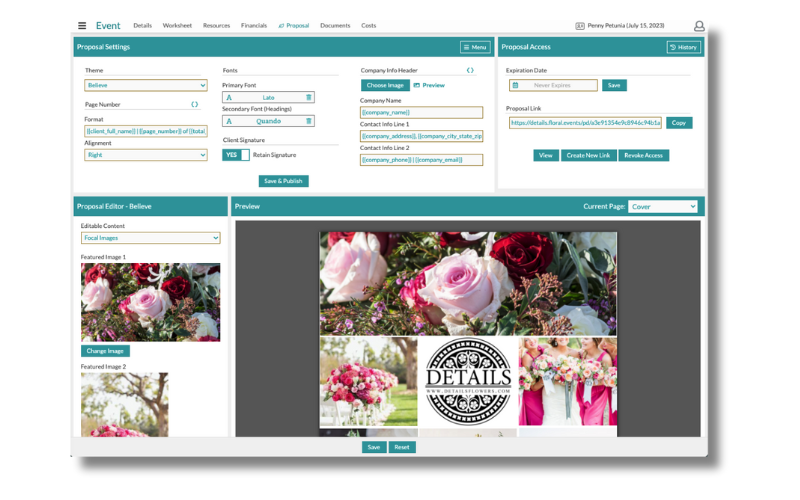Expand the Editable Content Focal Images dropdown
Viewport: 800px width, 500px height.
pyautogui.click(x=150, y=238)
